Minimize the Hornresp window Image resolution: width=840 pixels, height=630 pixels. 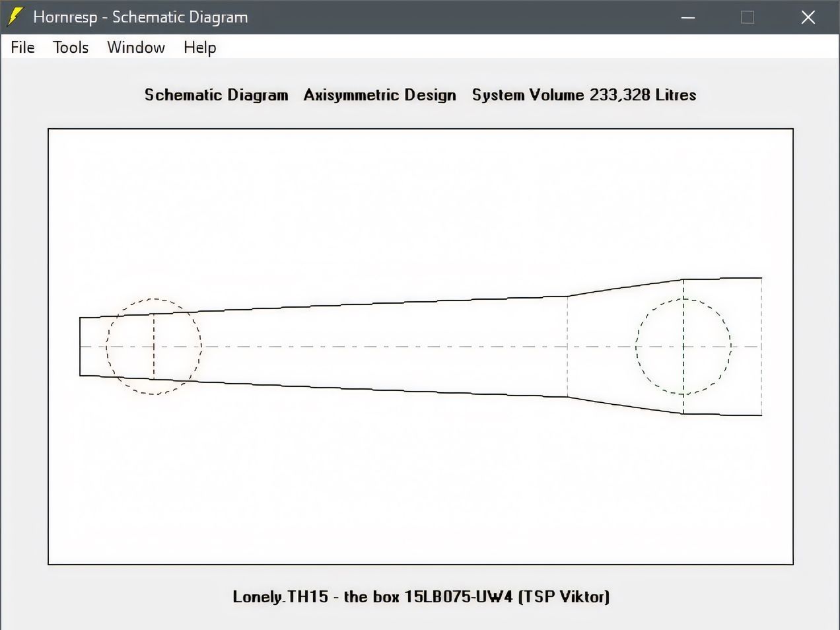pyautogui.click(x=688, y=17)
